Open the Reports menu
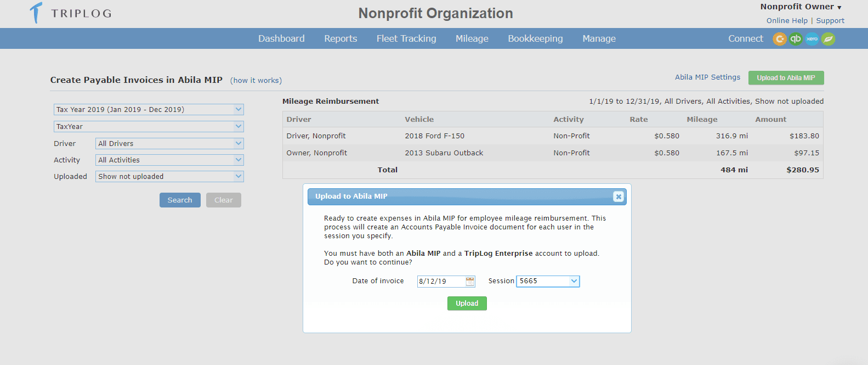 (x=341, y=38)
